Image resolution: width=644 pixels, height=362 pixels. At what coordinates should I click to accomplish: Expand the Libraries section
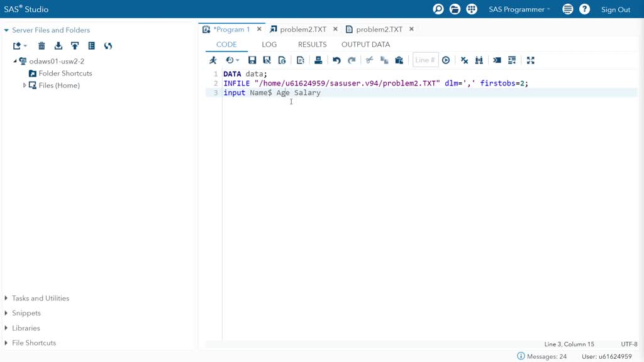click(6, 328)
